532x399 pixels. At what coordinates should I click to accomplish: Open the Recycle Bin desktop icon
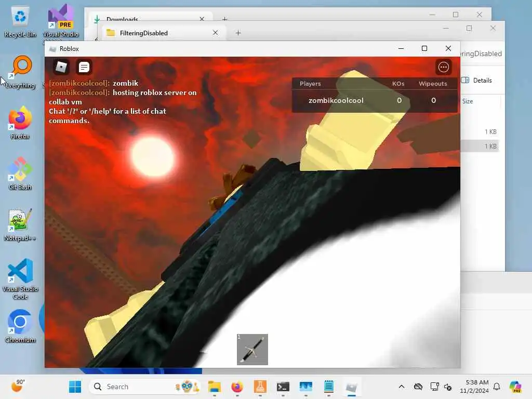(20, 22)
